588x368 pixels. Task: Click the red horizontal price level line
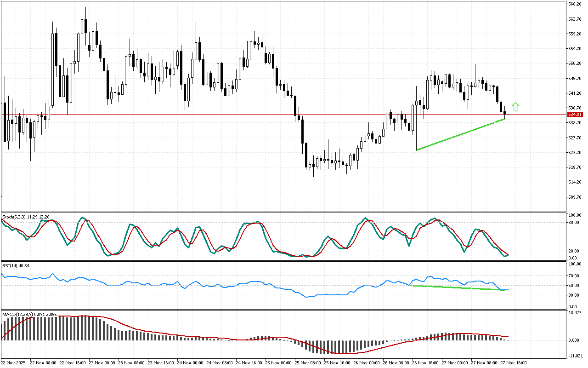230,114
